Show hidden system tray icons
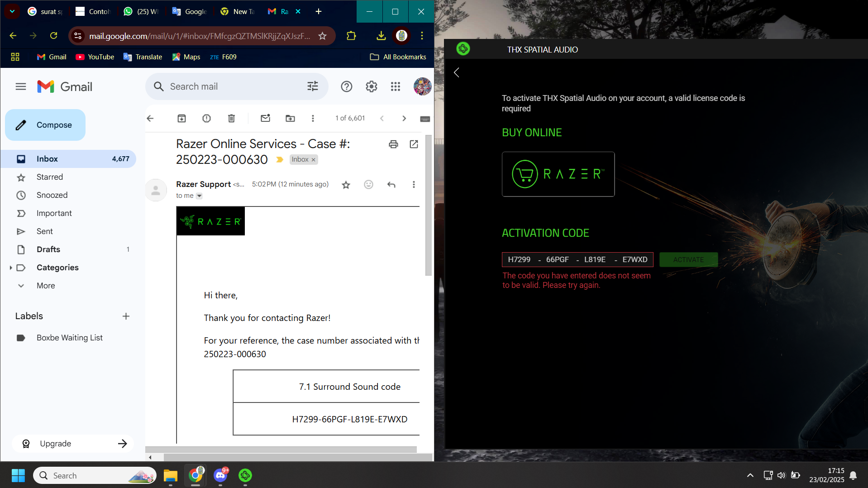 [x=750, y=475]
